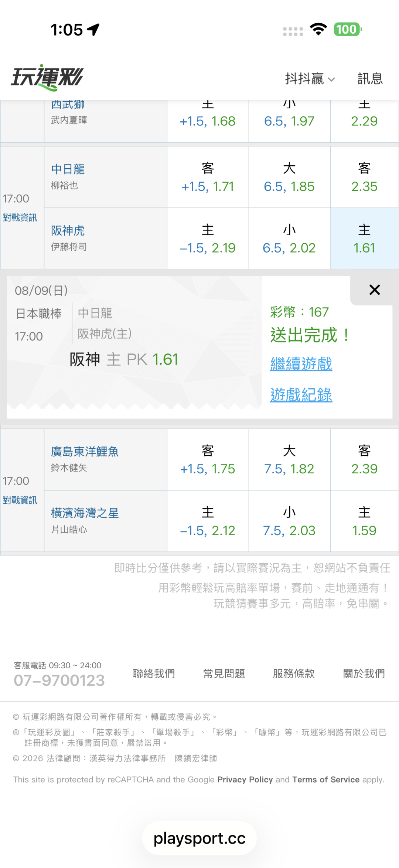Open 常見問題 footer link

[224, 673]
